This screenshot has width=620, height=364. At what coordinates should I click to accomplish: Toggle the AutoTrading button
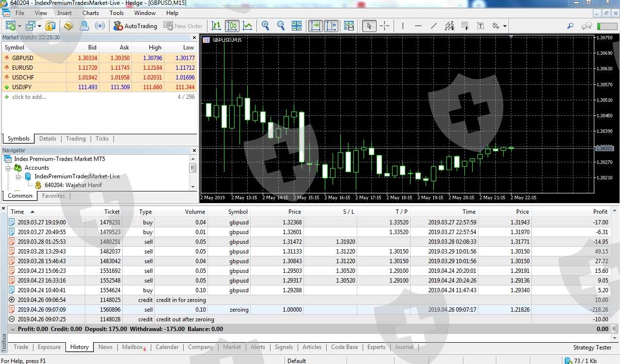135,26
